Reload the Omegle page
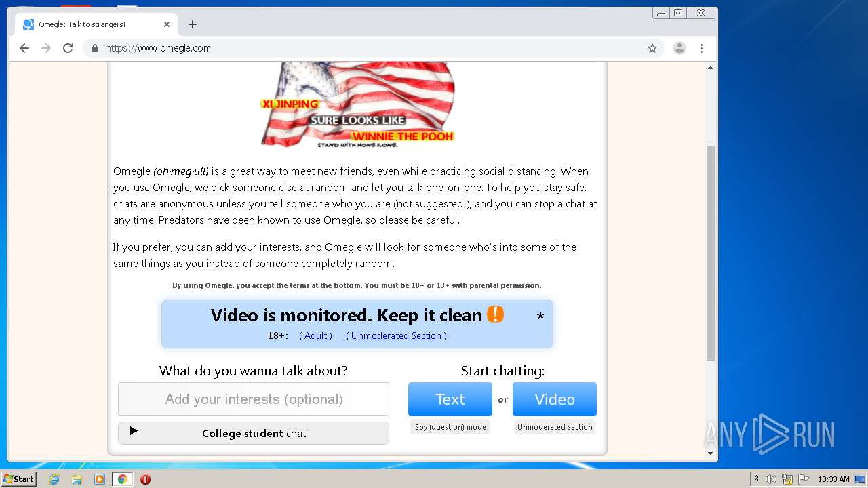Viewport: 868px width, 488px height. tap(68, 48)
